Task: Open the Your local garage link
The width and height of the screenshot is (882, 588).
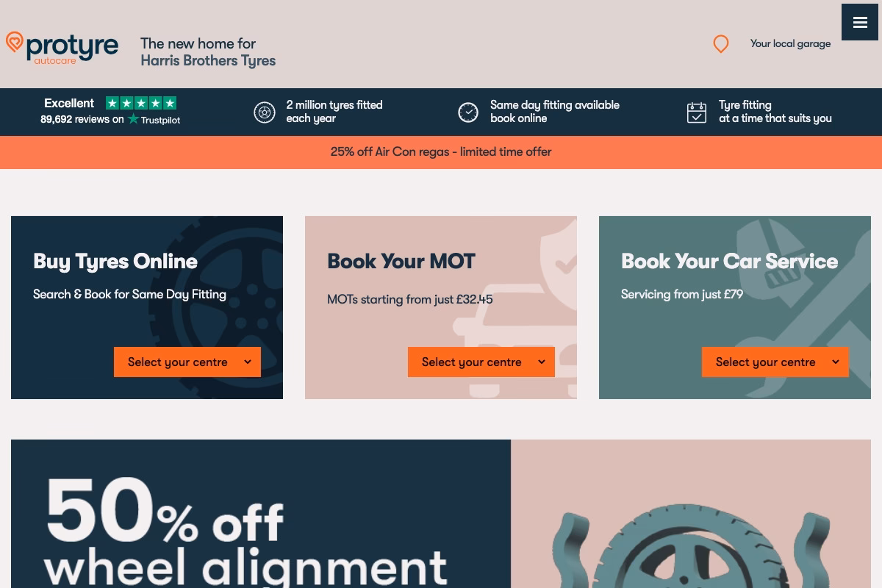Action: [x=790, y=43]
